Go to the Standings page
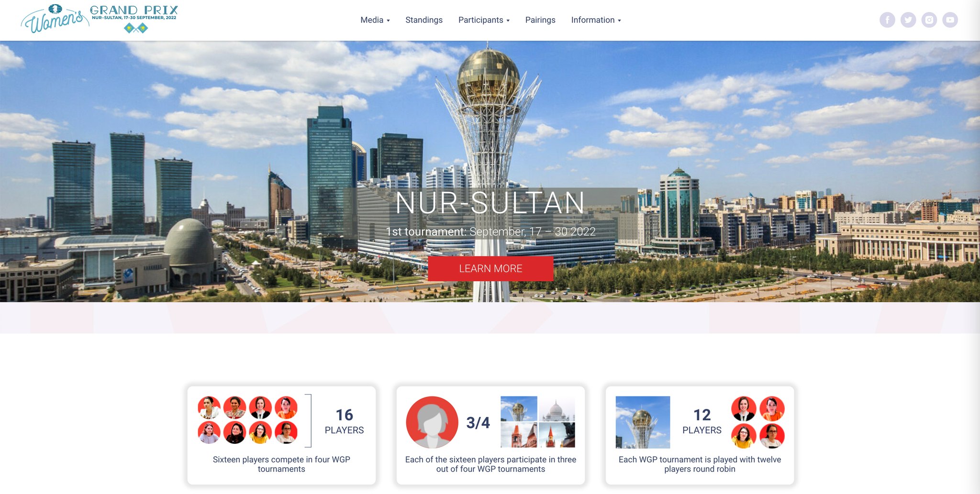 coord(424,20)
